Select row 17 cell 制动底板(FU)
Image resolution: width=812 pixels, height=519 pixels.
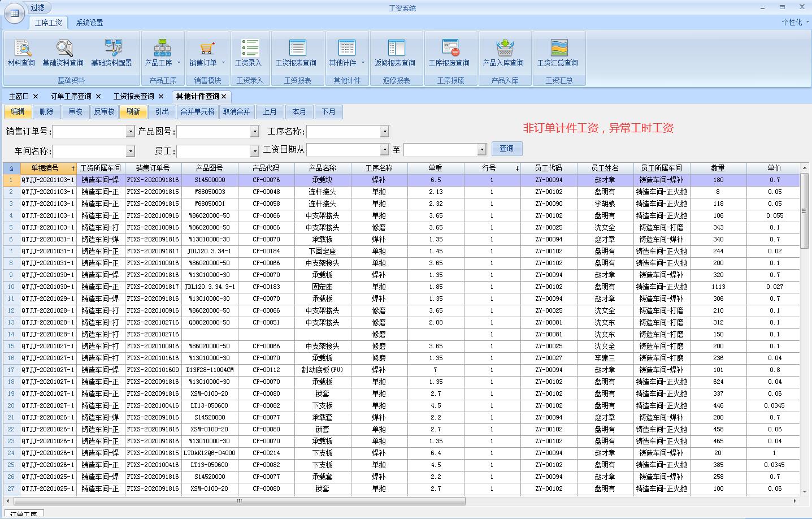click(x=323, y=370)
